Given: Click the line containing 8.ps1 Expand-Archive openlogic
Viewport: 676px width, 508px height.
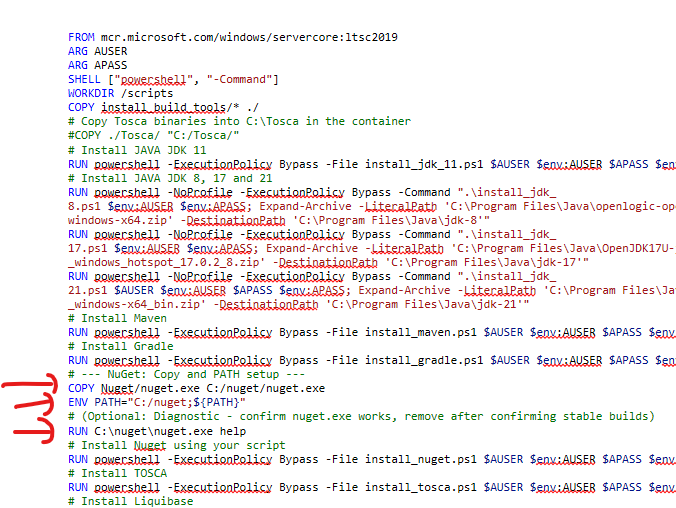Looking at the screenshot, I should (x=372, y=206).
